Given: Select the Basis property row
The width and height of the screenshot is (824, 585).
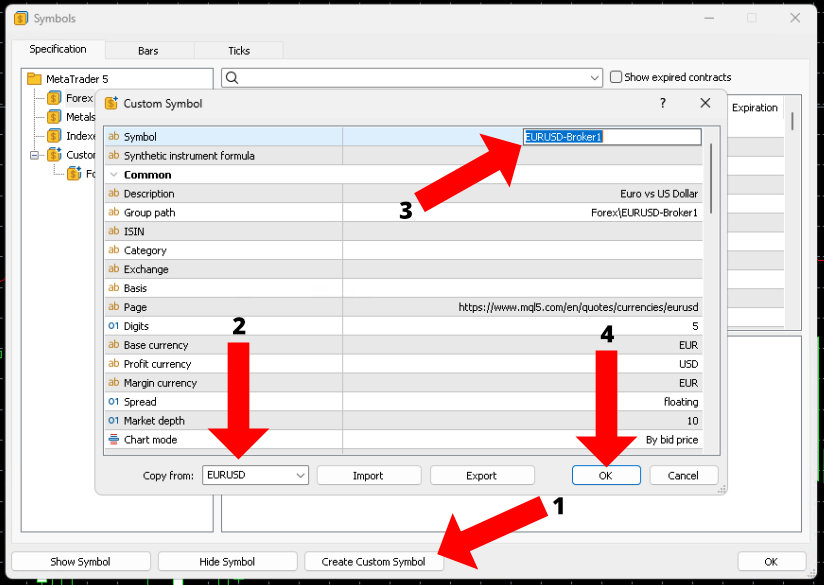Looking at the screenshot, I should [x=403, y=288].
